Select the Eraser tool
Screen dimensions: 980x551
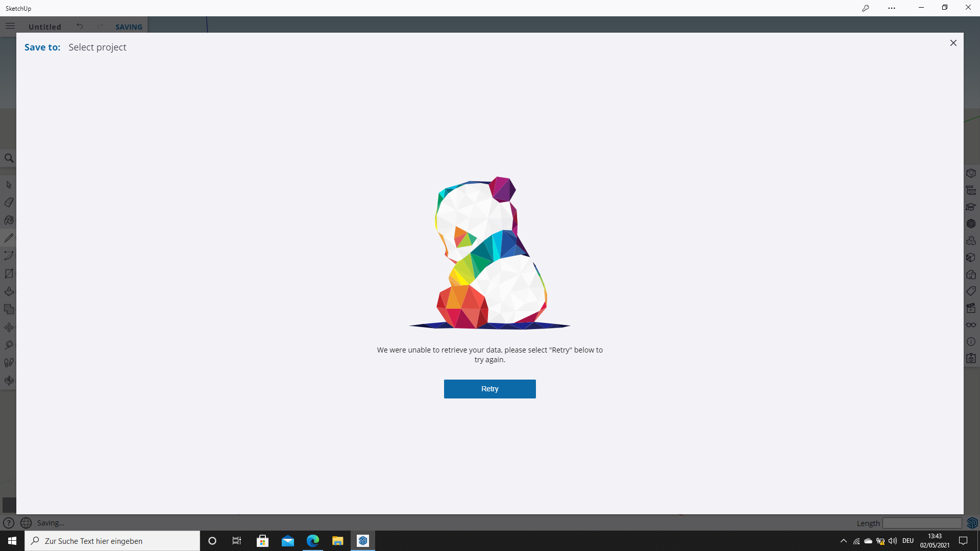click(x=9, y=203)
